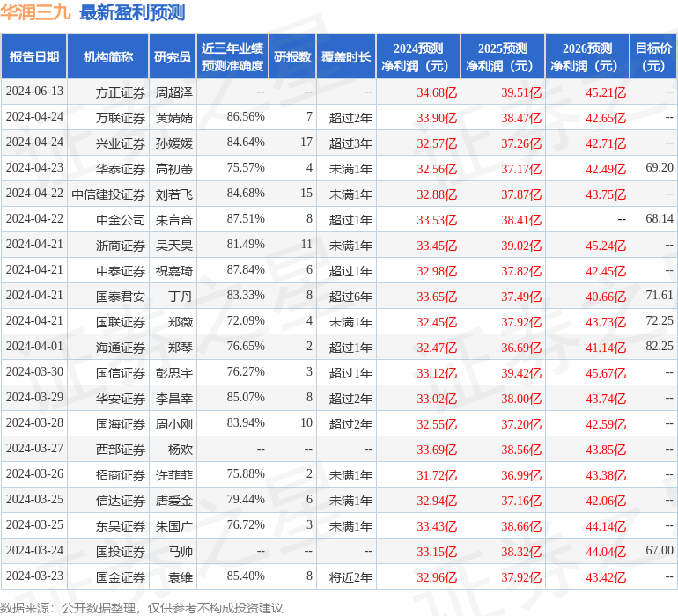This screenshot has height=616, width=678.
Task: Click analyst name 李昌幸
Action: tap(173, 398)
